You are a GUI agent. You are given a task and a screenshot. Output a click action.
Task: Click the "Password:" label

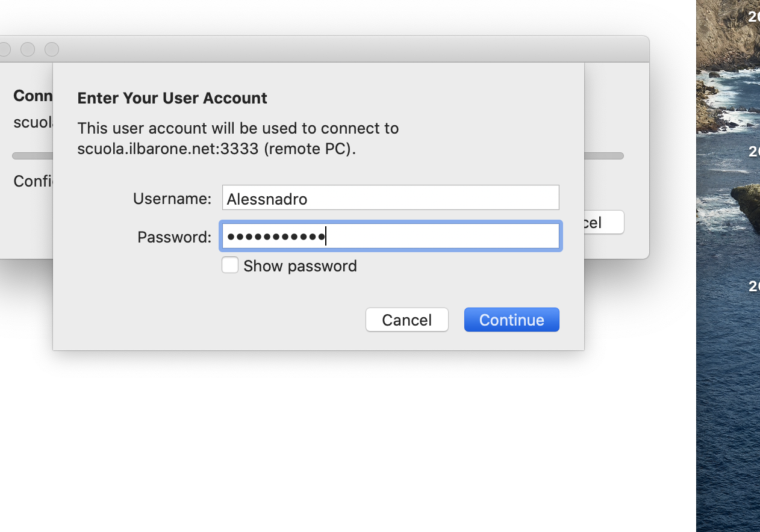click(174, 237)
